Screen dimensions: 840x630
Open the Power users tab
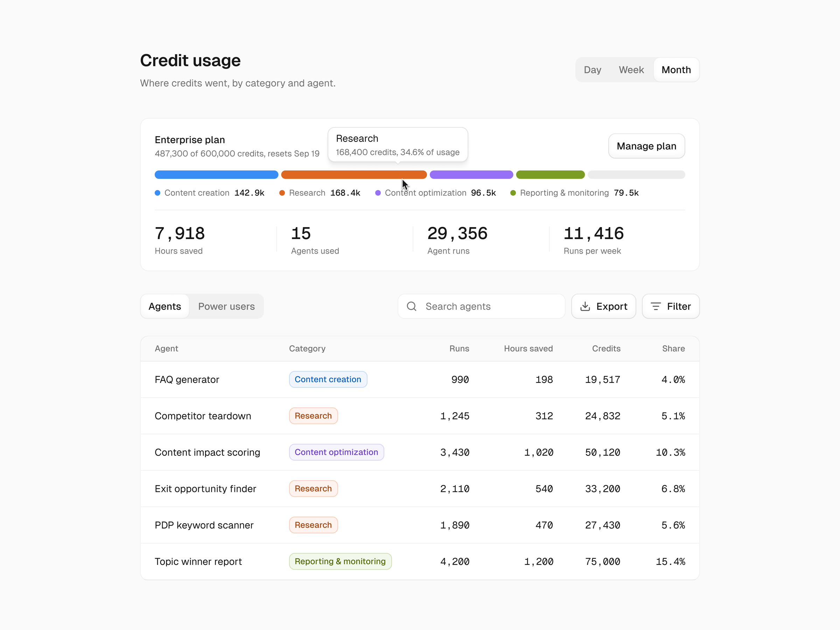click(226, 306)
